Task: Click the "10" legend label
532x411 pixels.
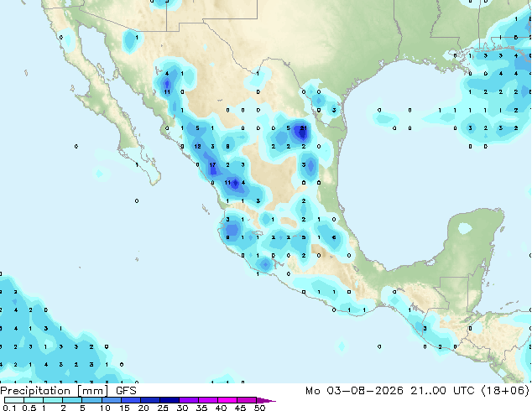Action: pyautogui.click(x=105, y=408)
